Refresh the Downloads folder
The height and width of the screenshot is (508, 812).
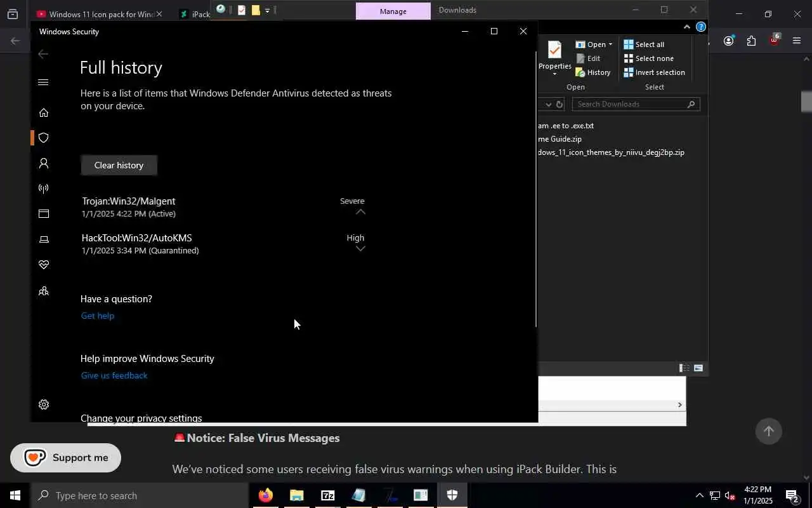[x=560, y=104]
